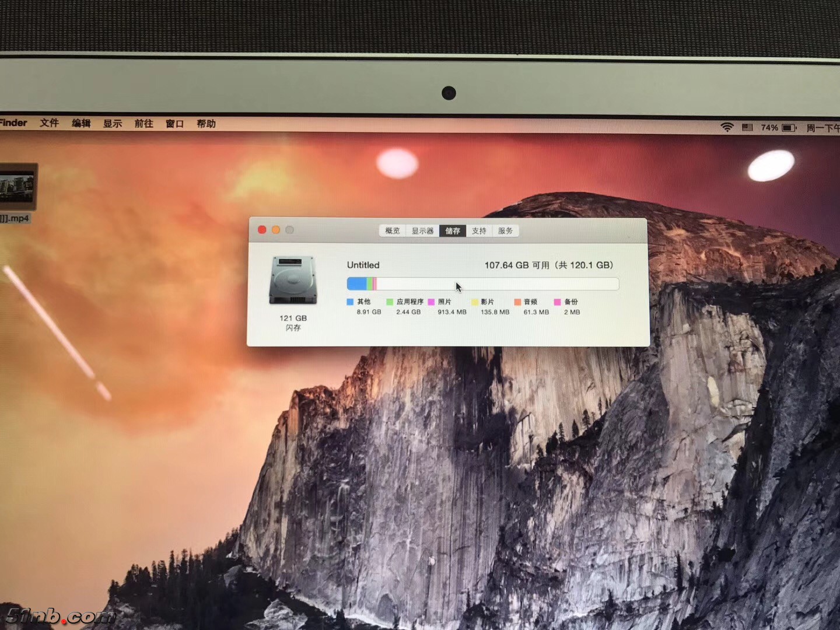Click the 闪存 label under the drive
The image size is (840, 630).
coord(293,328)
